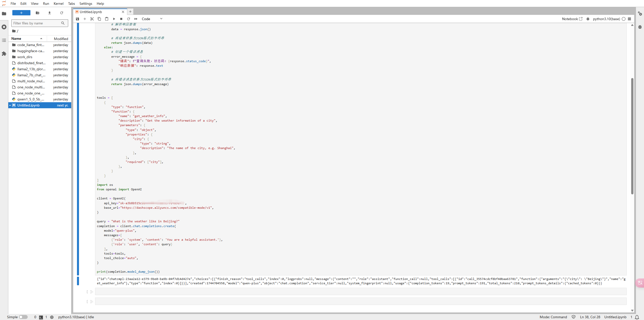The image size is (644, 320).
Task: Run the selected cell with the play icon
Action: (x=114, y=19)
